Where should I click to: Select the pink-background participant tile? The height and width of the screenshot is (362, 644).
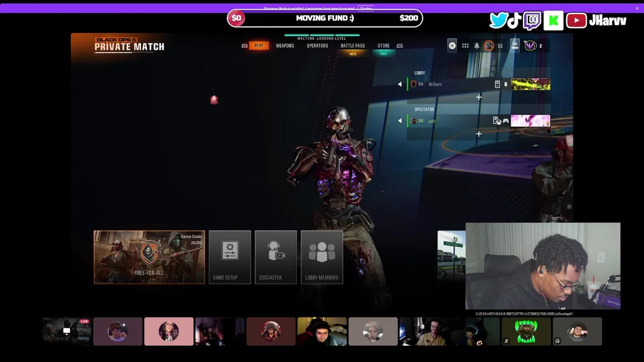click(x=169, y=331)
